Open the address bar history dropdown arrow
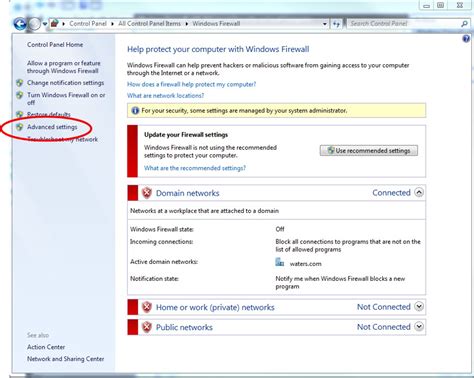 pos(324,24)
